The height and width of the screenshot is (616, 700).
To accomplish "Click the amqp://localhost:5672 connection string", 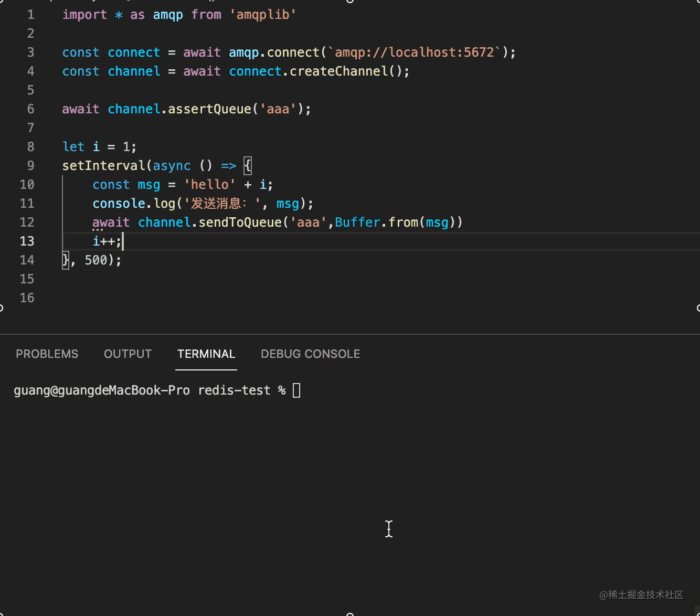I will (415, 52).
